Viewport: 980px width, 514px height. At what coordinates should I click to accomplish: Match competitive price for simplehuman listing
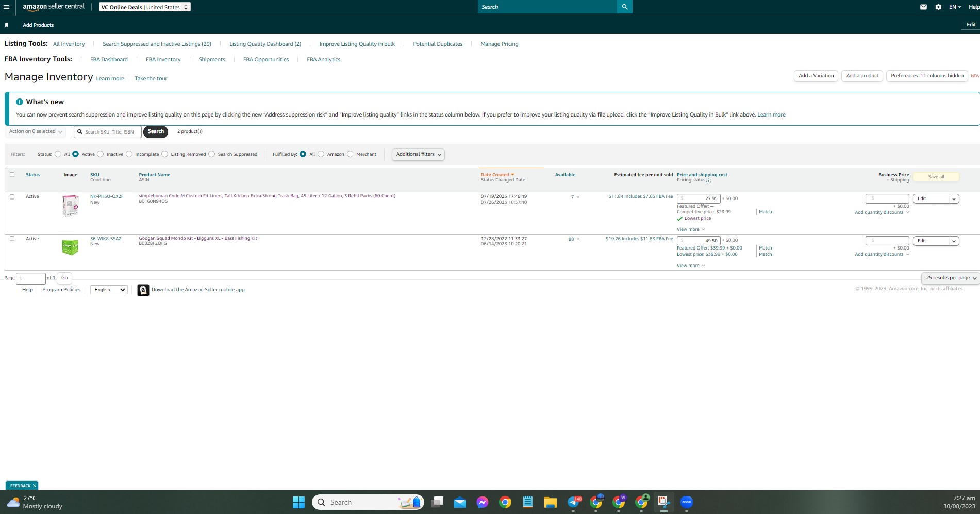point(766,212)
